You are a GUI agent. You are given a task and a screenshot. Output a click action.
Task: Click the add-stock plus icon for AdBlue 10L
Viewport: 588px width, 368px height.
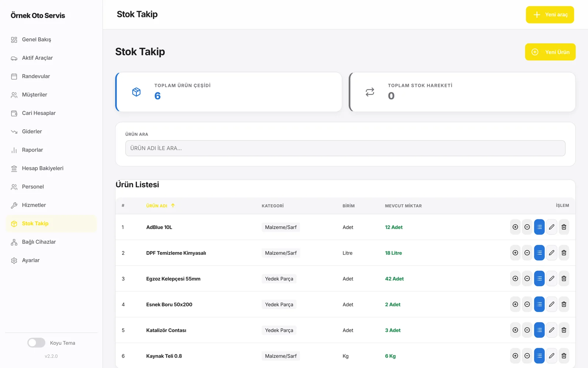515,227
